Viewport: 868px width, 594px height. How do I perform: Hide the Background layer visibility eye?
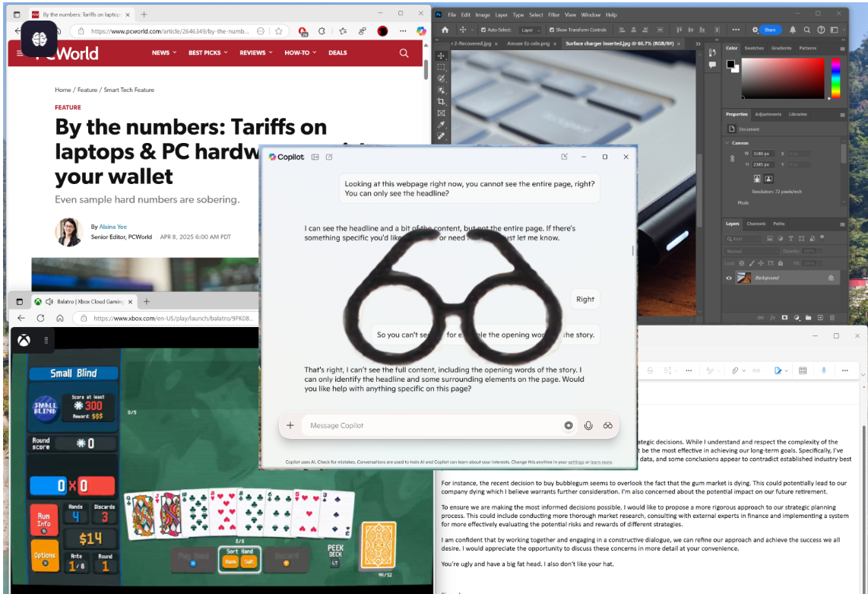(x=728, y=278)
